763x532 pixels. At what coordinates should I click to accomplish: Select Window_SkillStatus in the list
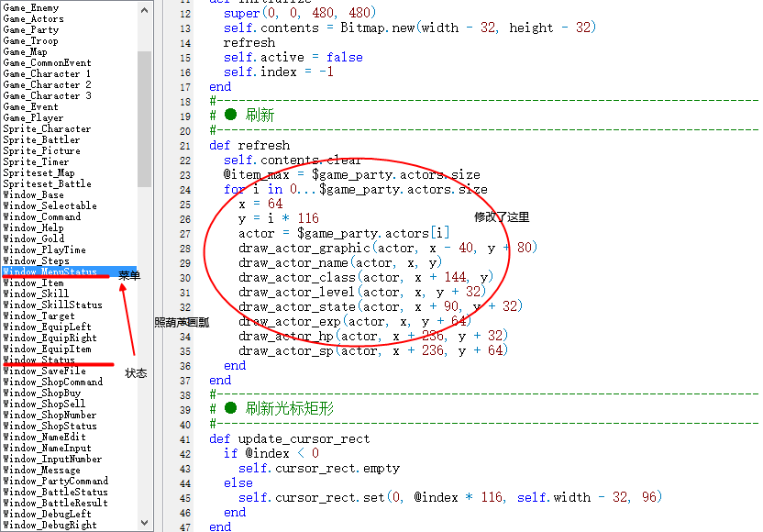(52, 305)
